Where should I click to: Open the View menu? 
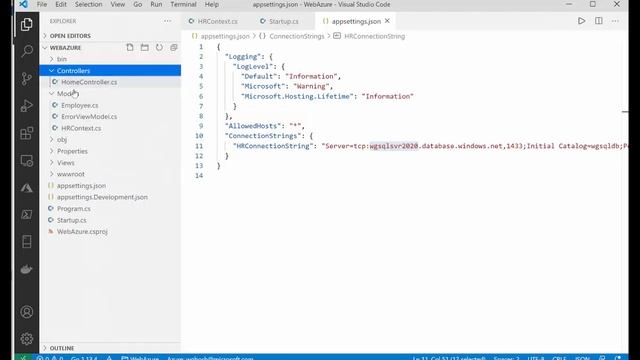click(118, 4)
